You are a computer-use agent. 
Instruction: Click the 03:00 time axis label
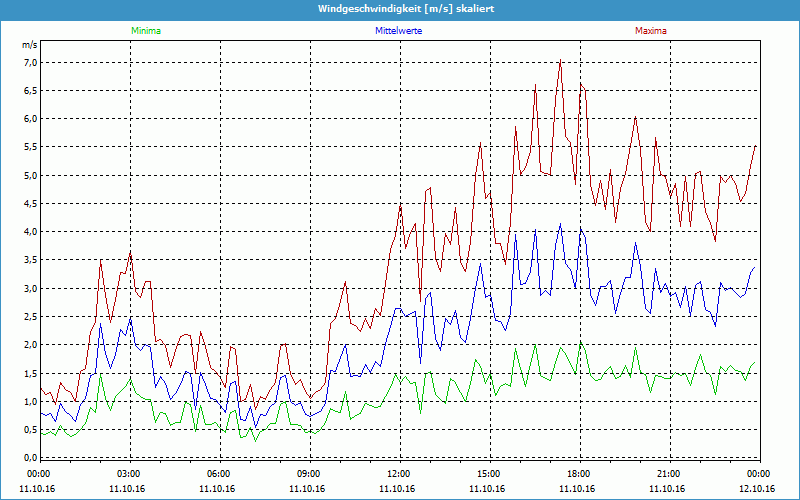point(127,474)
